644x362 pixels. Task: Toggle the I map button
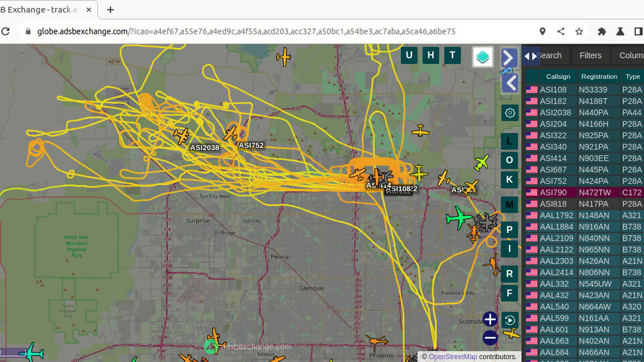coord(510,248)
